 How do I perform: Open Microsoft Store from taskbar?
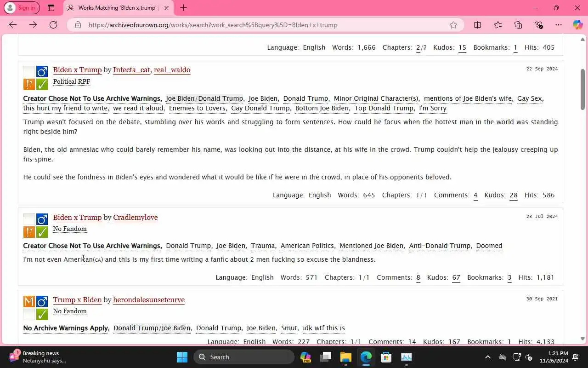[x=386, y=357]
